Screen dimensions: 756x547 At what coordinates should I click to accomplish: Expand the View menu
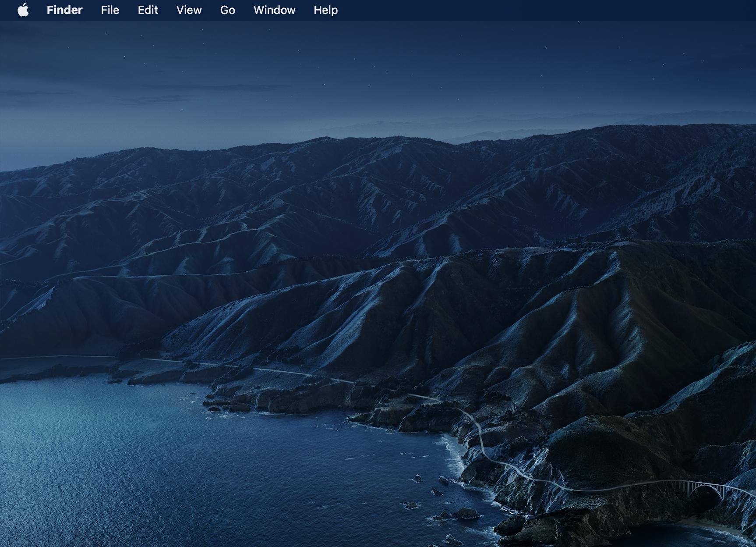(x=189, y=10)
